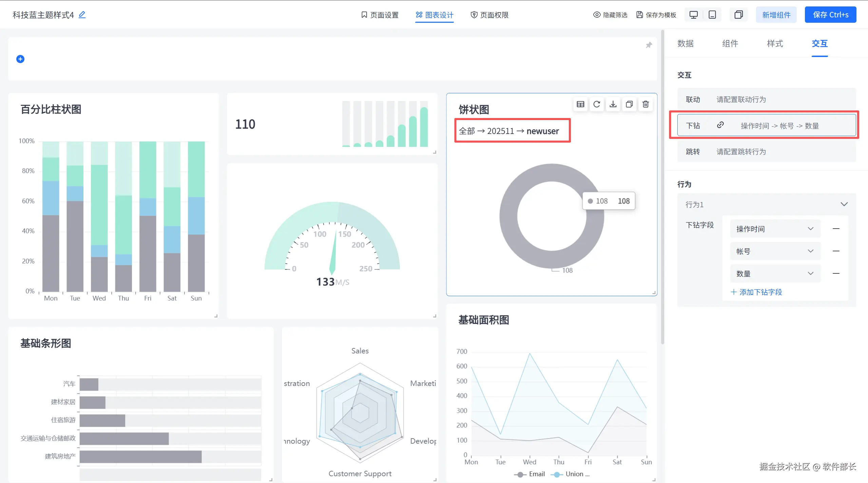Screen dimensions: 868x483
Task: Open data table view icon on pie chart
Action: coord(580,104)
